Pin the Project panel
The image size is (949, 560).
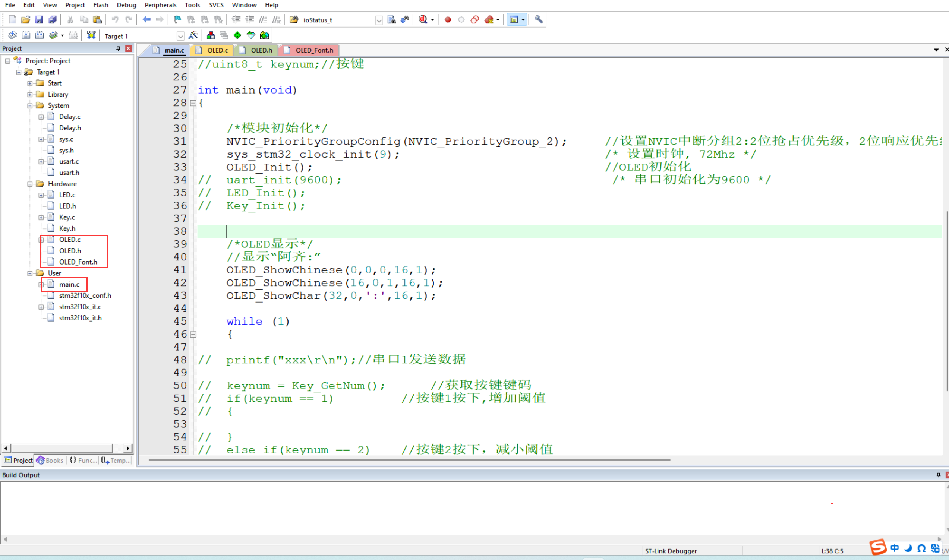click(x=118, y=48)
